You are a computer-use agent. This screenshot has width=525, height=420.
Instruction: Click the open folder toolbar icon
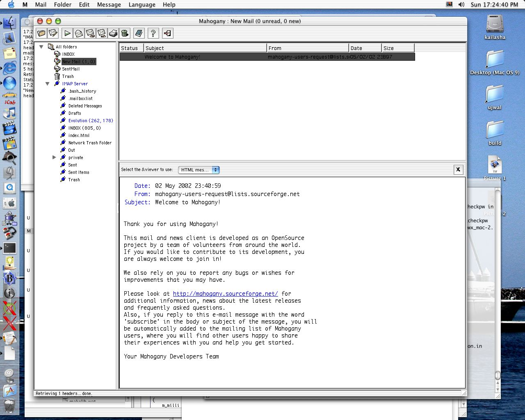point(41,33)
